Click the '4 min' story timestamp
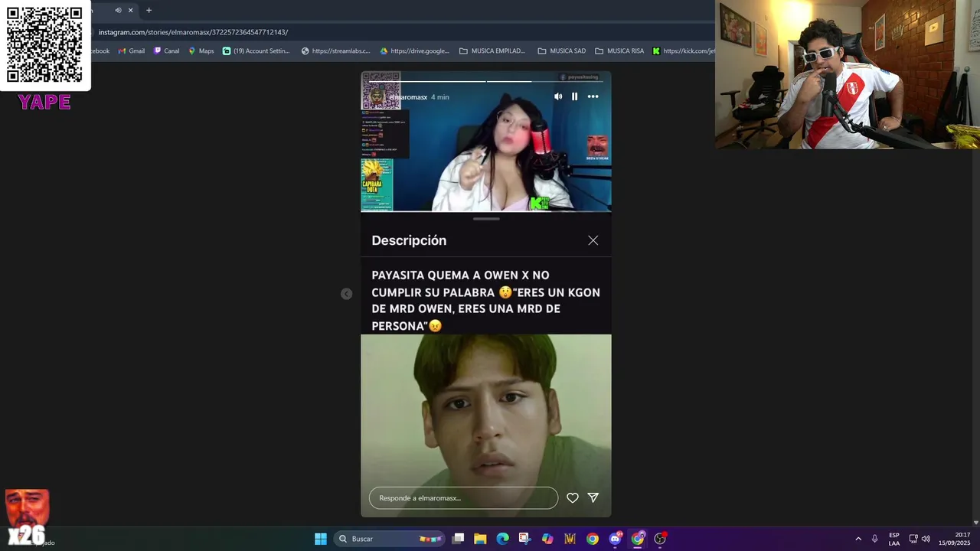Image resolution: width=980 pixels, height=551 pixels. pyautogui.click(x=440, y=97)
